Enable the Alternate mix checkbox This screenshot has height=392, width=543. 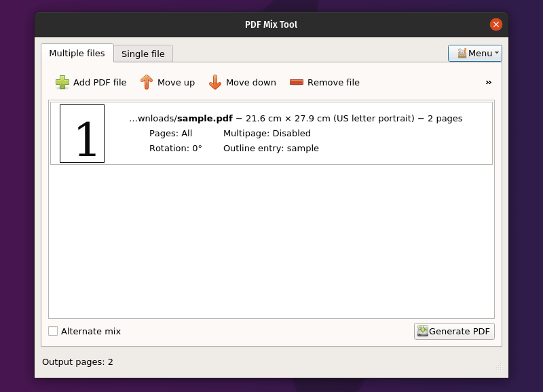[53, 331]
